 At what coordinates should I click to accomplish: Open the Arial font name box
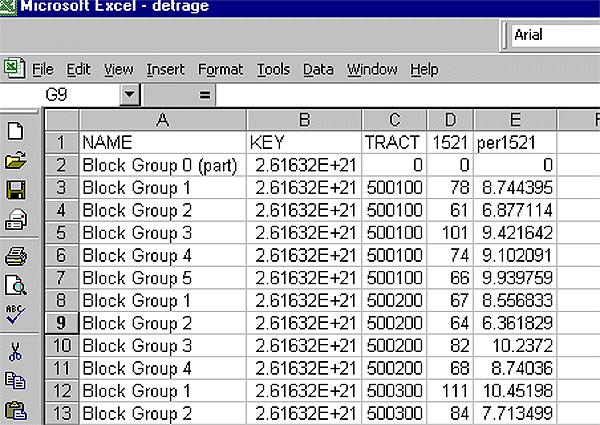552,35
